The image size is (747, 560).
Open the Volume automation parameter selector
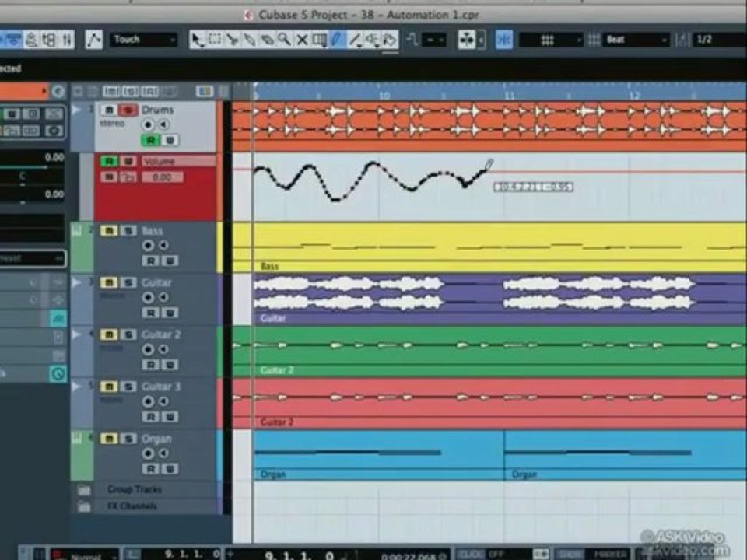pos(178,162)
